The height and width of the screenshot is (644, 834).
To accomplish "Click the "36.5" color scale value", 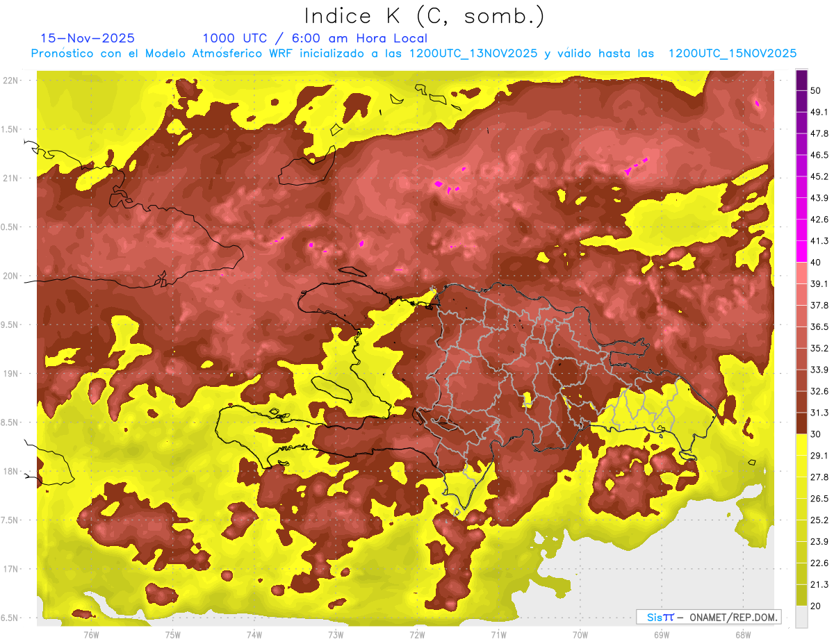I will click(x=819, y=327).
